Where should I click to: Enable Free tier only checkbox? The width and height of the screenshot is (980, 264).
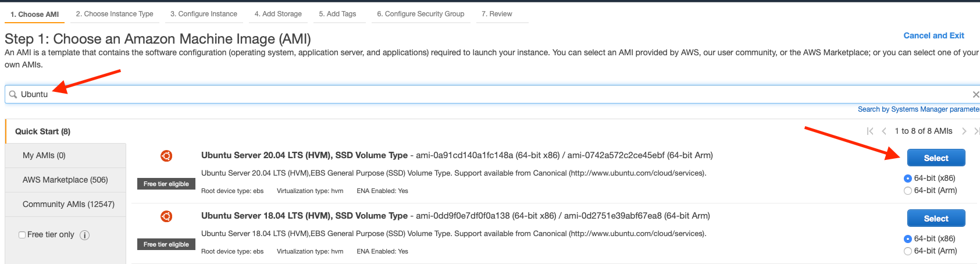point(22,235)
